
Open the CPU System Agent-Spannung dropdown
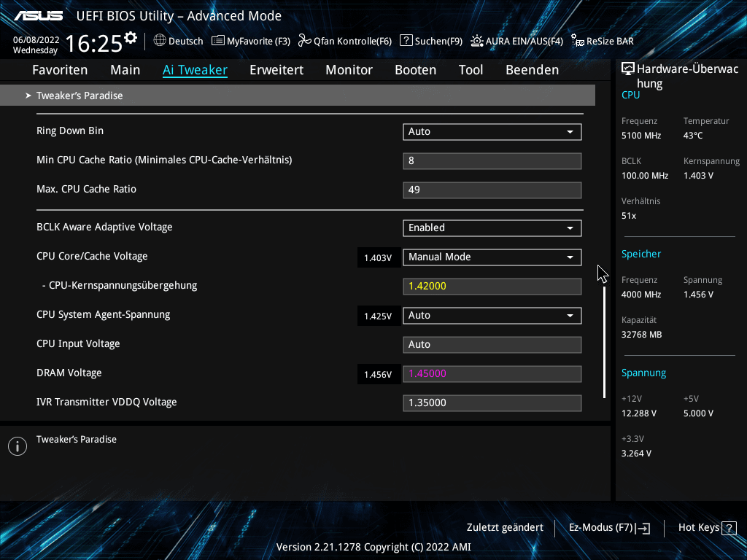(492, 316)
